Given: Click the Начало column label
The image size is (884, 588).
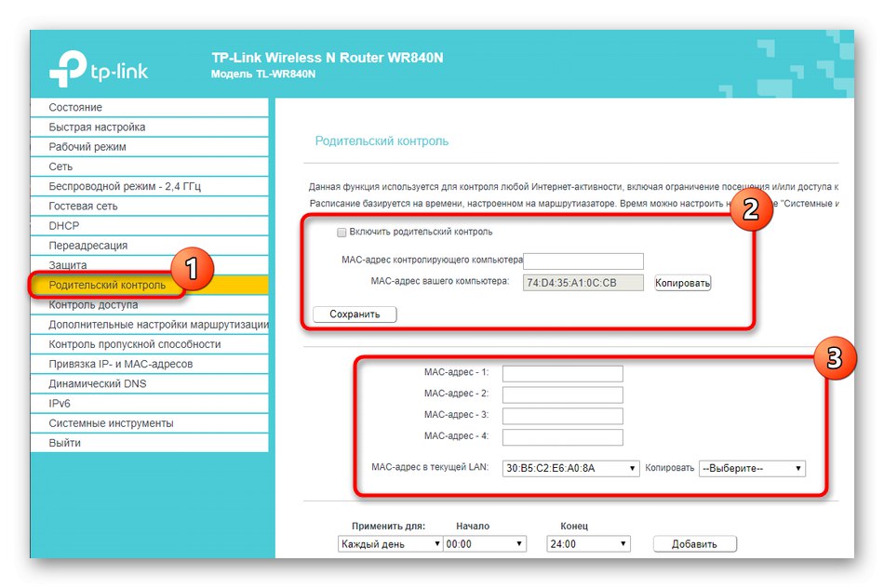Looking at the screenshot, I should coord(473,526).
